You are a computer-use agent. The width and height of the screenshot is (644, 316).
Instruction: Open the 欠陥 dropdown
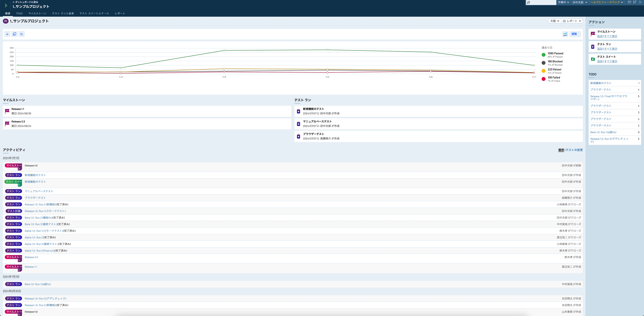(554, 21)
